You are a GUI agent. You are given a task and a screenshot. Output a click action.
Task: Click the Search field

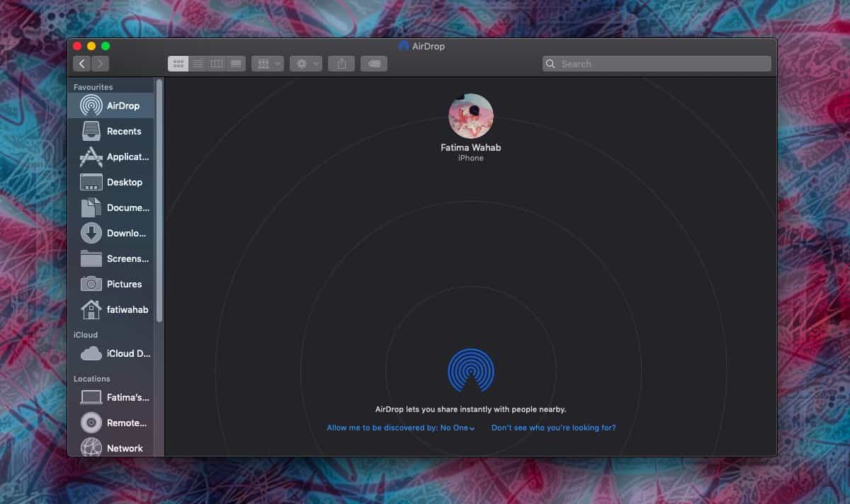[657, 64]
